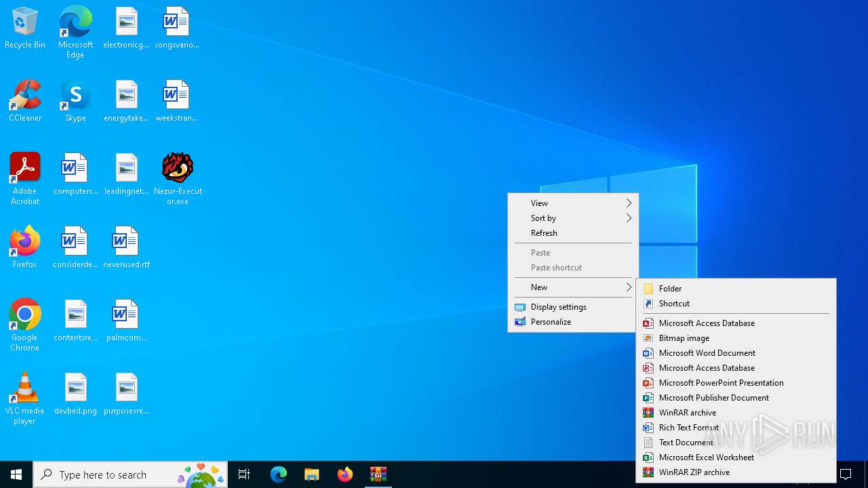This screenshot has height=488, width=868.
Task: Open the Adobe Acrobat desktop shortcut
Action: coord(25,179)
